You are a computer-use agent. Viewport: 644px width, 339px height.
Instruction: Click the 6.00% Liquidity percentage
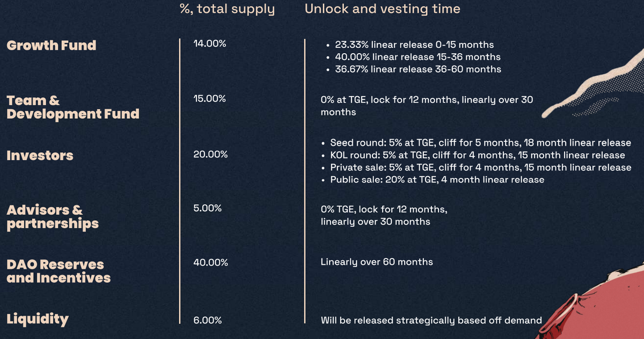click(208, 320)
